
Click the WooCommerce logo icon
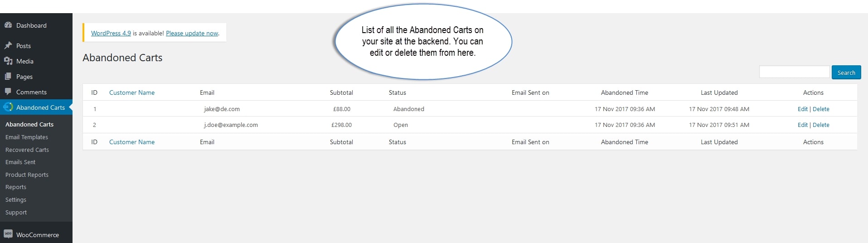[8, 234]
